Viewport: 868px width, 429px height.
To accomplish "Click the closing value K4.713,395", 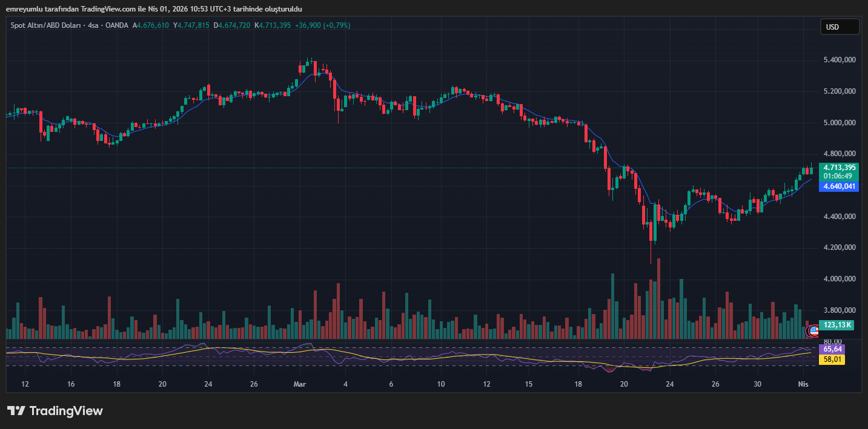I will click(x=273, y=25).
